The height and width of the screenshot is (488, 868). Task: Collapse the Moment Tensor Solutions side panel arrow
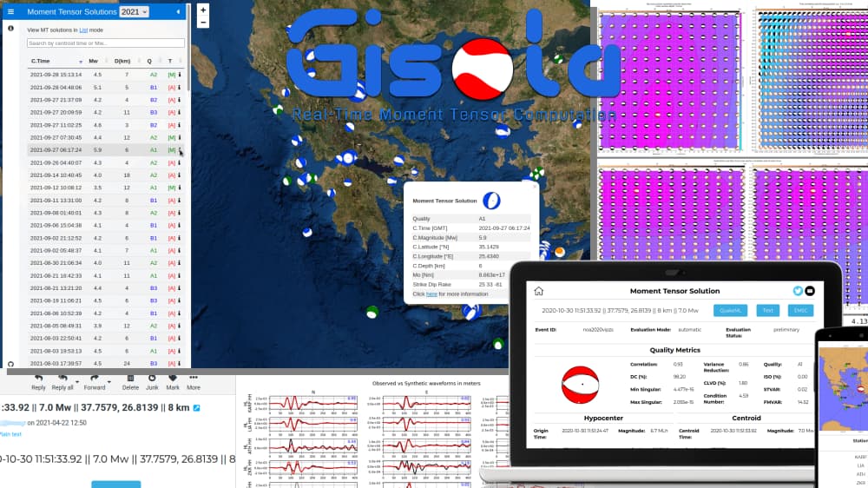tap(178, 11)
